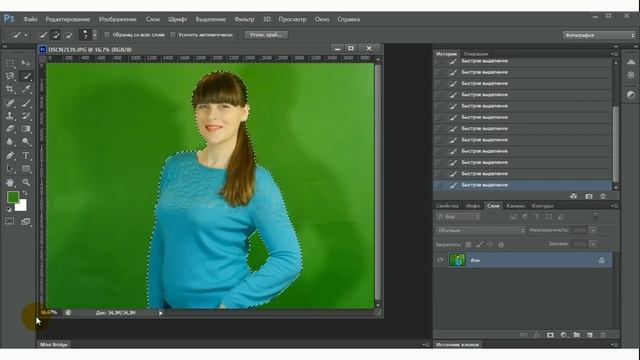Select the History Brush tool
Screen dimensions: 640x360
tap(26, 116)
